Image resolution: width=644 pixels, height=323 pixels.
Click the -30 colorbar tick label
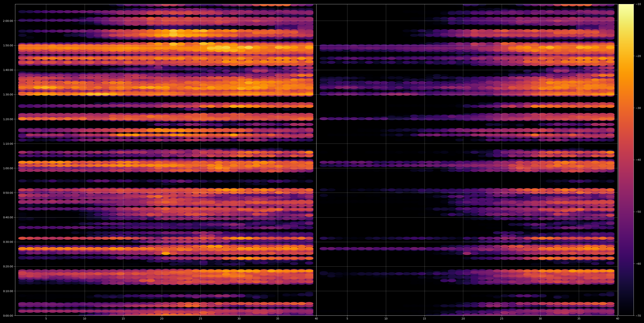(x=638, y=108)
